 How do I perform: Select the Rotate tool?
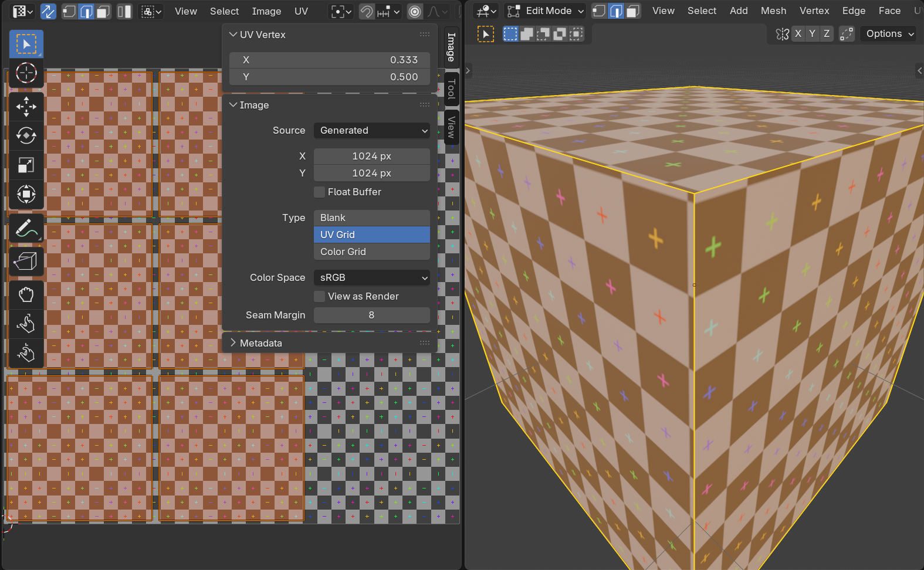coord(26,136)
